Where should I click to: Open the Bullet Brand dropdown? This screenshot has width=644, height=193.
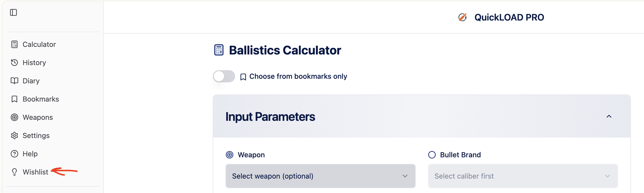[x=523, y=176]
